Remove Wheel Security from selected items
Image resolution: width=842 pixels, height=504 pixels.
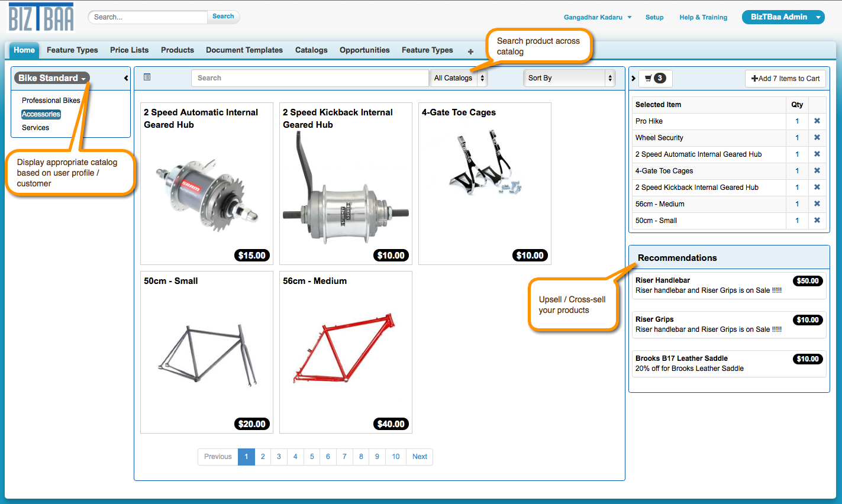(x=817, y=137)
